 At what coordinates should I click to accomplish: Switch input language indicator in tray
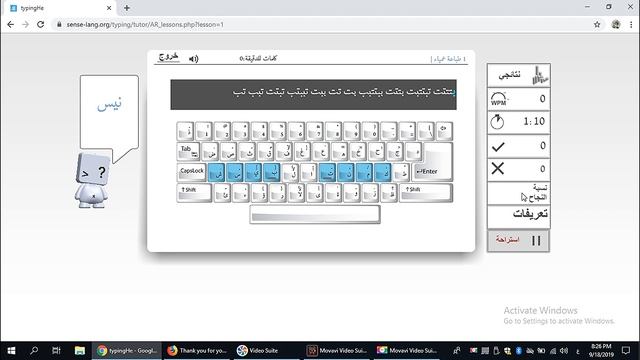click(577, 351)
